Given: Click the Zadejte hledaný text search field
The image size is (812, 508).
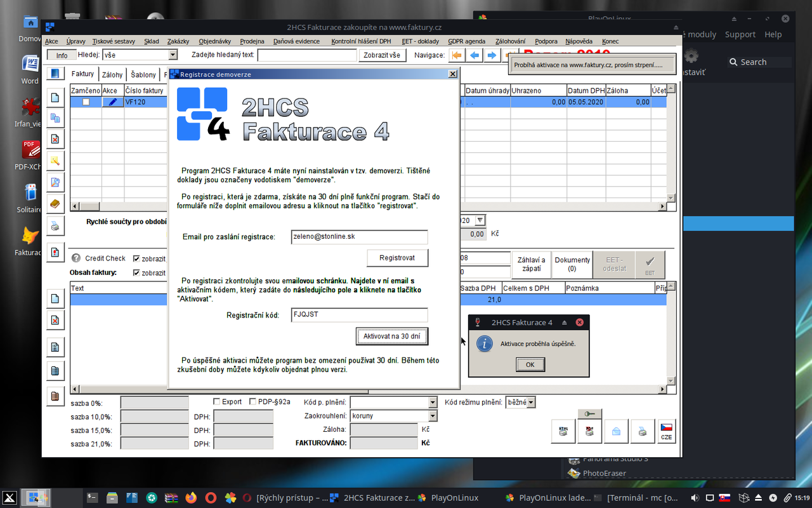Looking at the screenshot, I should pos(307,55).
